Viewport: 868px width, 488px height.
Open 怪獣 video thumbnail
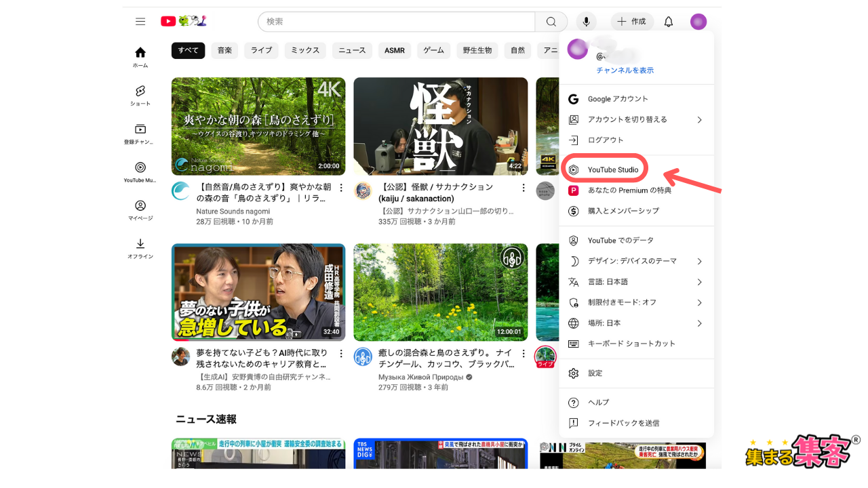pos(441,126)
